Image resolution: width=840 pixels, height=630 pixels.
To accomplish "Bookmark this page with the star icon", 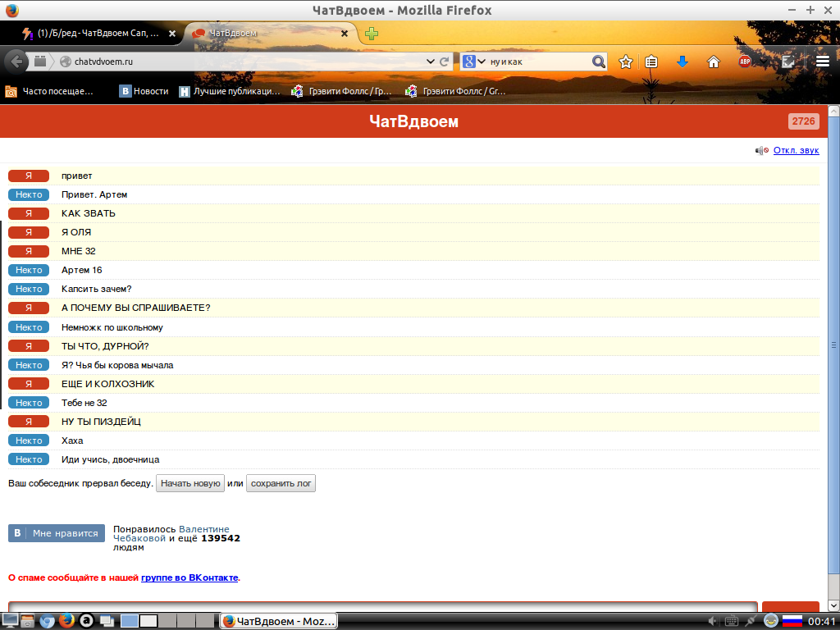I will click(625, 62).
